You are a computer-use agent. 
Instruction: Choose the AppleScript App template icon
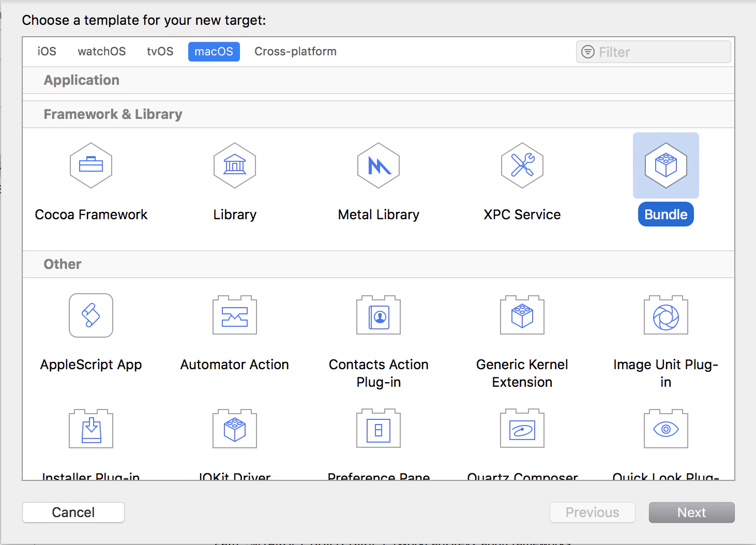(91, 315)
